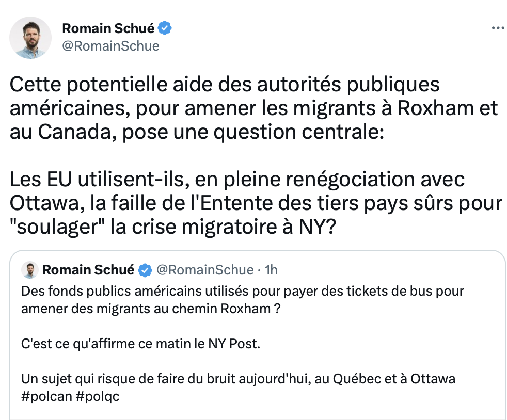
Task: Open quoted tweet about bus tickets to Roxham
Action: [x=258, y=335]
